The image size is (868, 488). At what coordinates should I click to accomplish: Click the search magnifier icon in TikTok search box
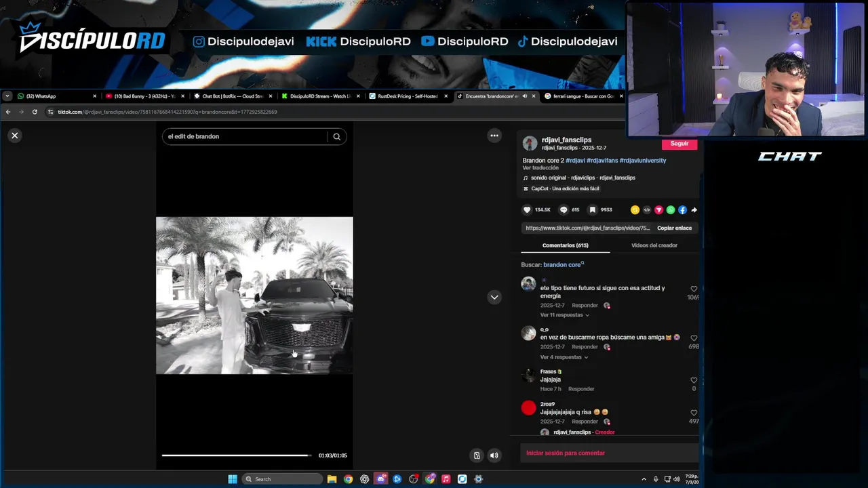pyautogui.click(x=336, y=136)
